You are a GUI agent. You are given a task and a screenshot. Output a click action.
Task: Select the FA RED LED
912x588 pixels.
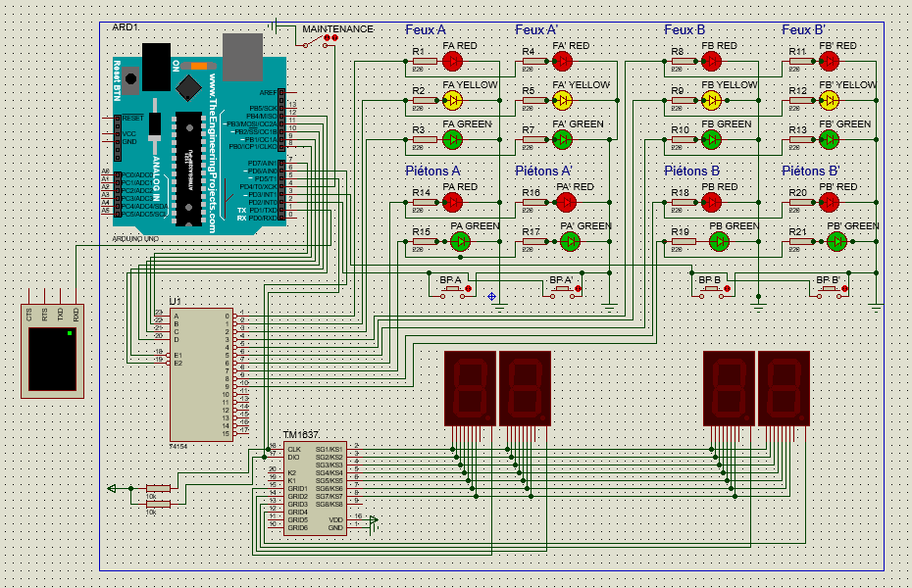pyautogui.click(x=452, y=61)
